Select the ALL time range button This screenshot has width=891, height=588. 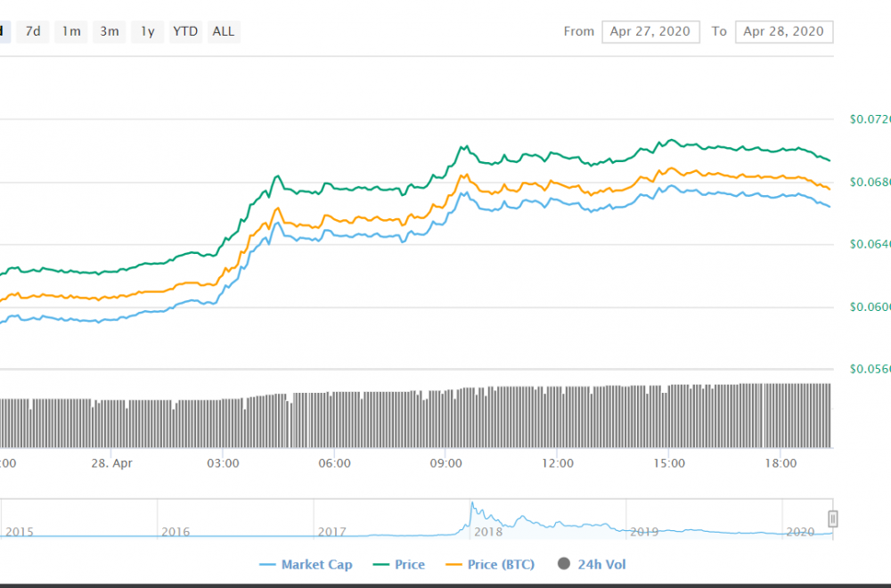(224, 32)
